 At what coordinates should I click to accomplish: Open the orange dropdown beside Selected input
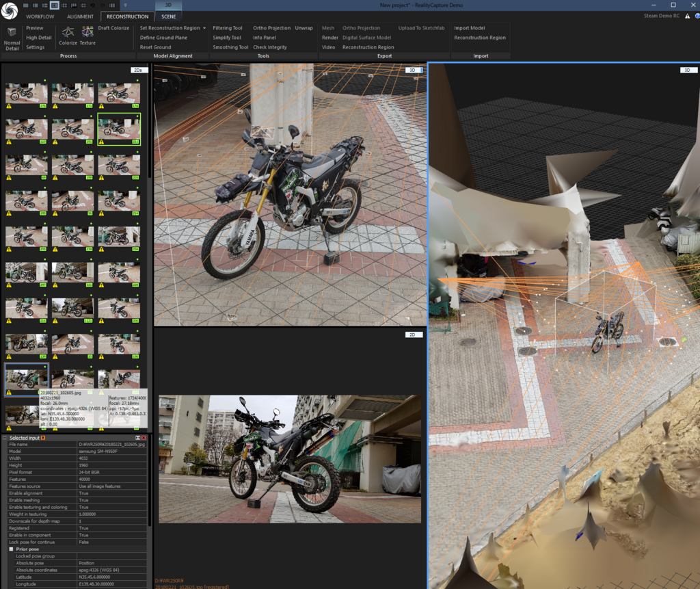pyautogui.click(x=43, y=438)
